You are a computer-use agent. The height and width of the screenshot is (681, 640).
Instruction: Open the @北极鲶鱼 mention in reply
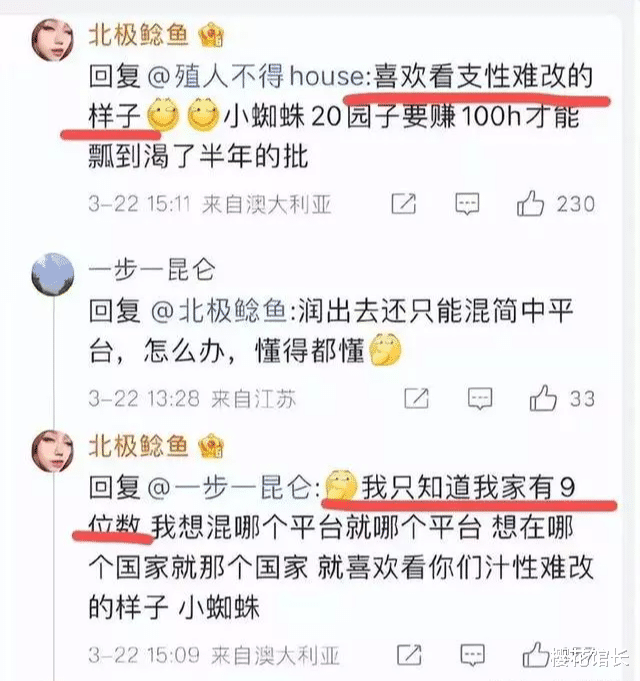click(218, 311)
